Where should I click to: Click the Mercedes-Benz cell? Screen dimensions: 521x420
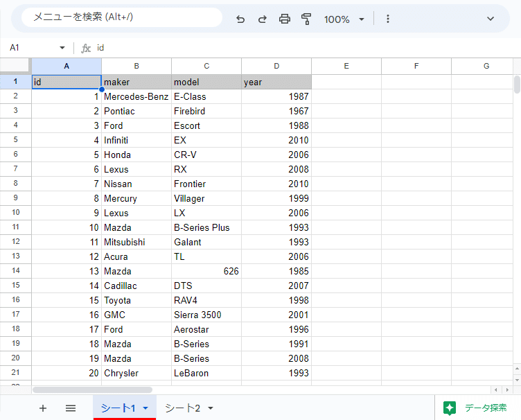tap(136, 97)
